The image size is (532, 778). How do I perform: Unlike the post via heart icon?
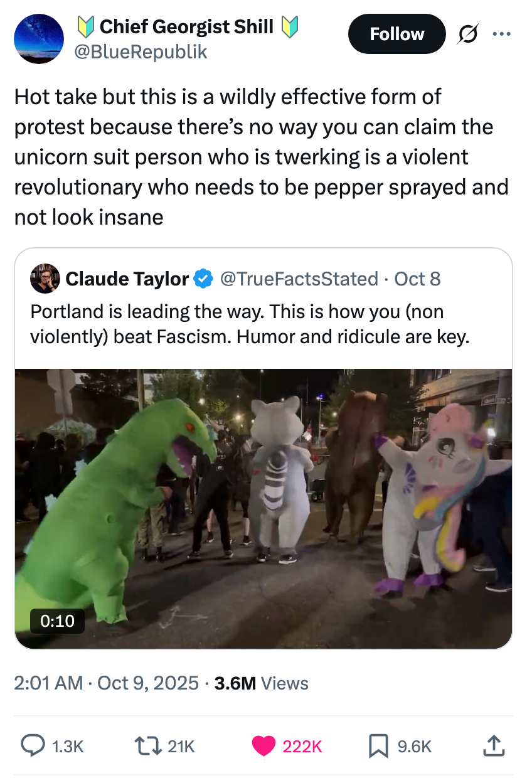point(262,745)
